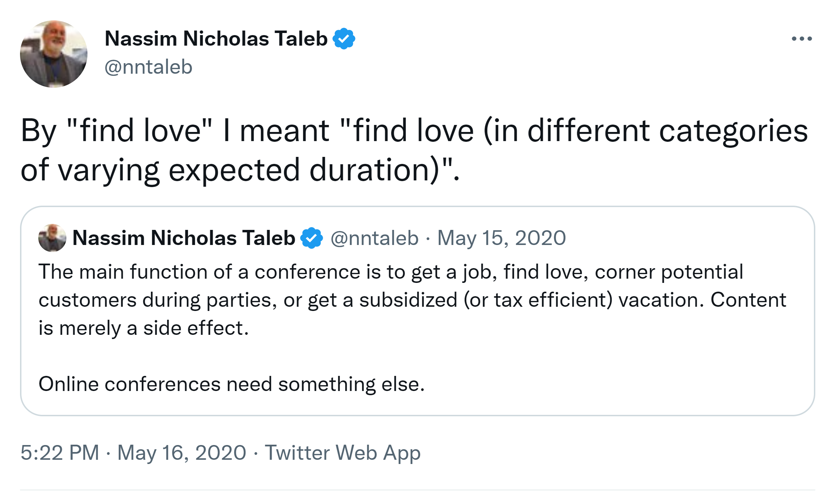Click the line 'Online conferences need something else.'
The height and width of the screenshot is (504, 829).
click(231, 384)
